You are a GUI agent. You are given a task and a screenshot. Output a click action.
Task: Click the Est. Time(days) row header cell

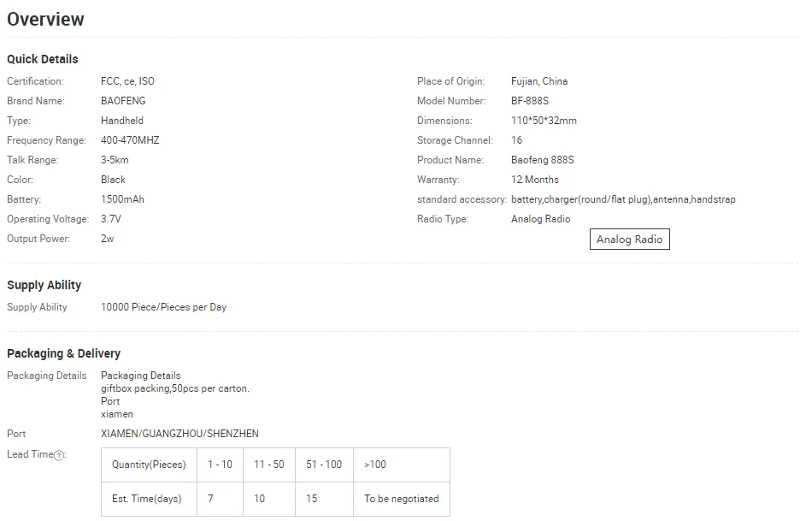click(x=149, y=499)
